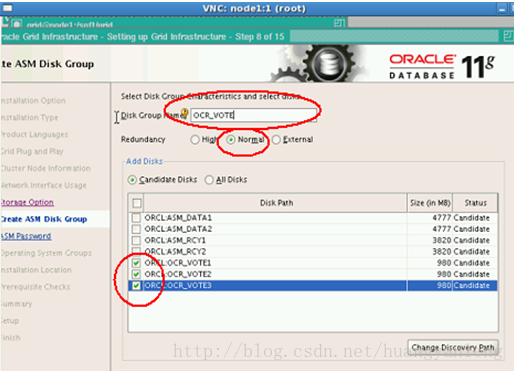This screenshot has width=514, height=371.
Task: Select External redundancy radio button
Action: pos(276,140)
